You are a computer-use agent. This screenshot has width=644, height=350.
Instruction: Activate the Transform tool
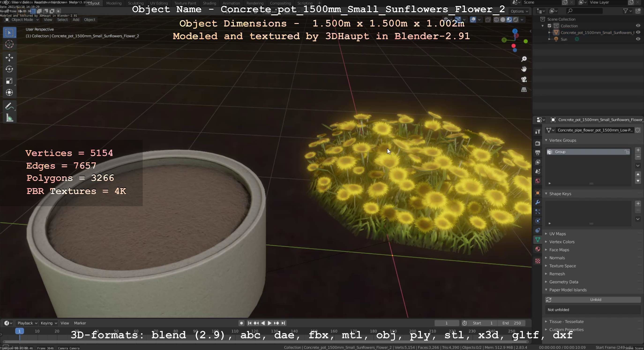10,92
